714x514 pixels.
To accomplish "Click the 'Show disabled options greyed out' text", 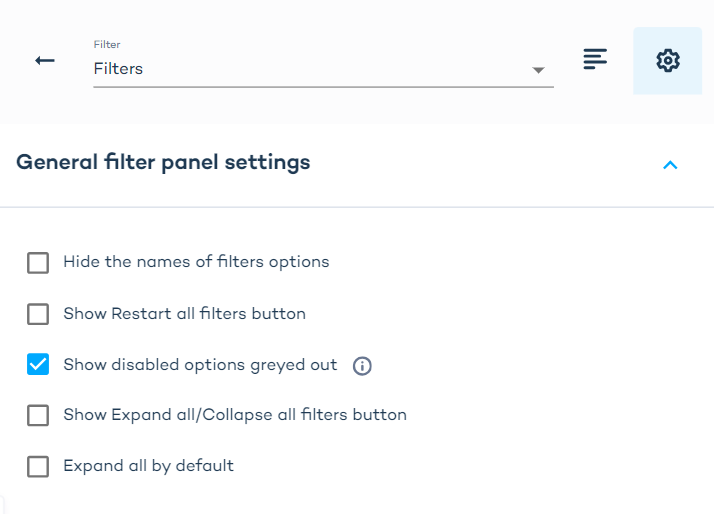I will 200,365.
